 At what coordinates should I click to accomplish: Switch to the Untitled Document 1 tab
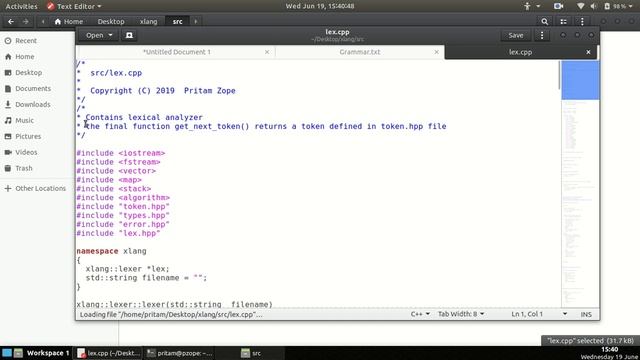click(x=176, y=52)
